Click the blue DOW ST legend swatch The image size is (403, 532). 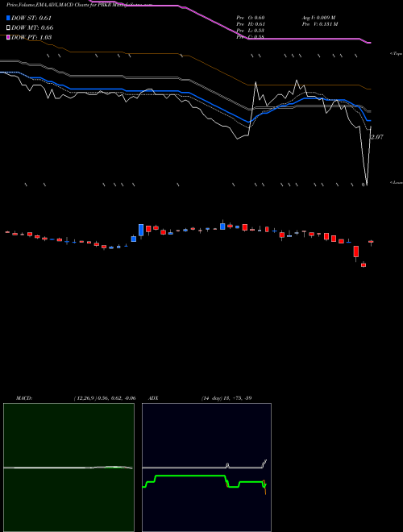tap(8, 18)
